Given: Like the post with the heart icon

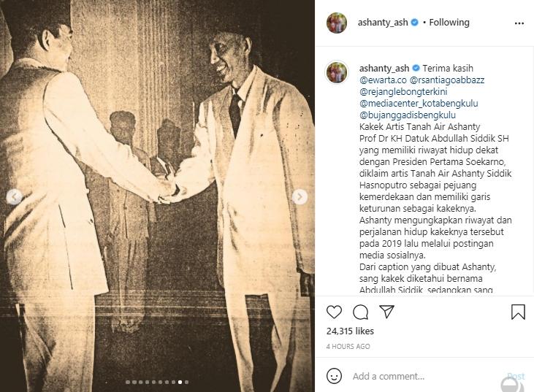Looking at the screenshot, I should pyautogui.click(x=334, y=312).
